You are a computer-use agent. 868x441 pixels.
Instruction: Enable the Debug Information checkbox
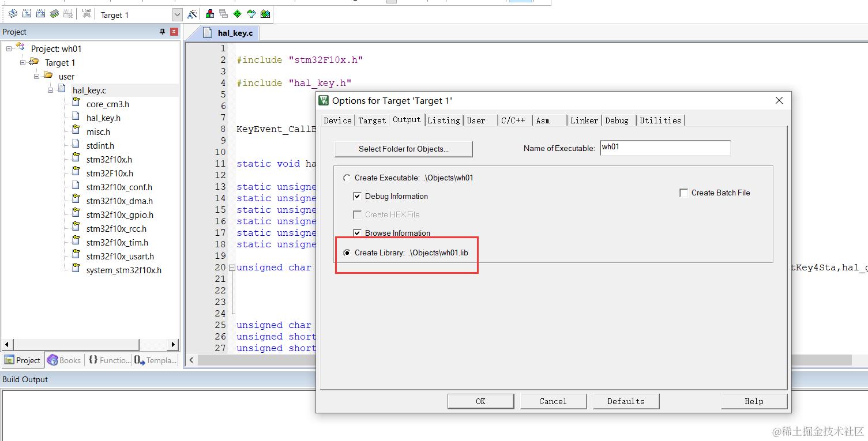click(358, 196)
